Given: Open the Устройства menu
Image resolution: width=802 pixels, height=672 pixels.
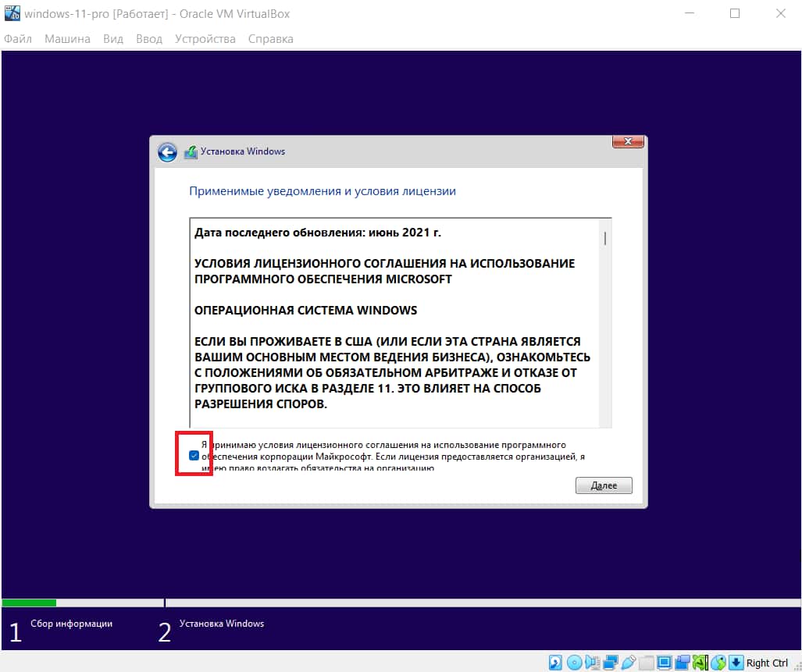Looking at the screenshot, I should pyautogui.click(x=205, y=39).
